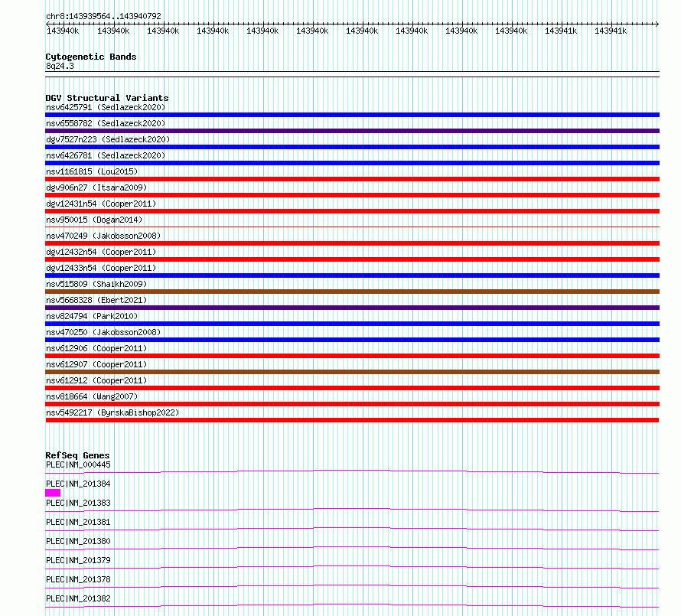Click the red bar under dgv12432n54
Screen dimensions: 681x616
(352, 259)
